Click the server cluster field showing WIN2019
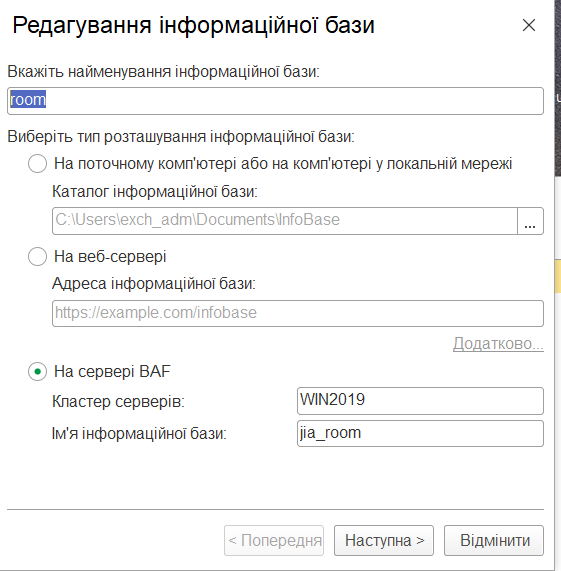Viewport: 561px width, 571px height. 420,401
